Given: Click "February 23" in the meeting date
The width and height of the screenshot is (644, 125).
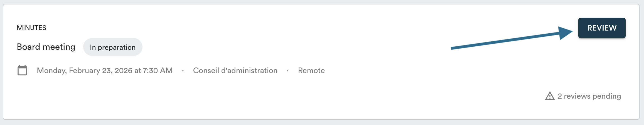Looking at the screenshot, I should (90, 71).
